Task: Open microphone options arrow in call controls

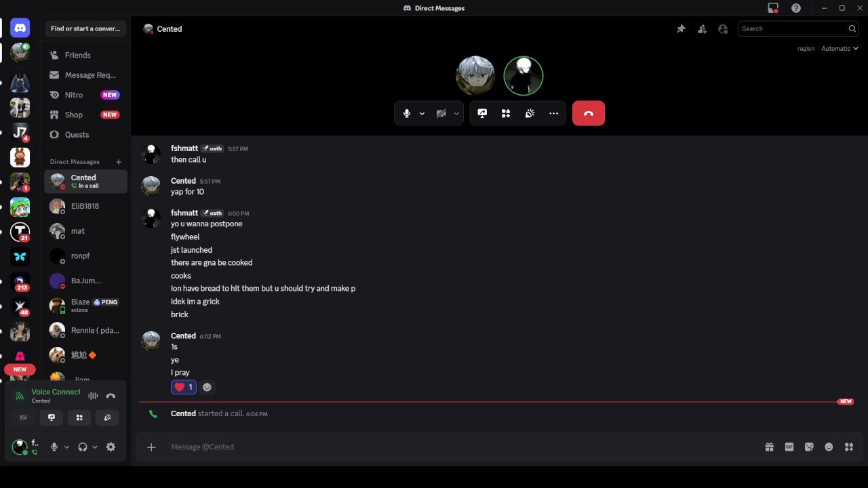Action: tap(422, 113)
